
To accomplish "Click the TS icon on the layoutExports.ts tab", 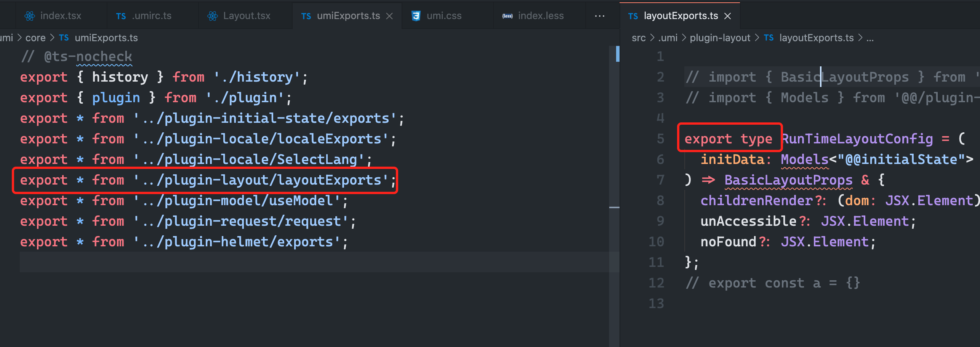I will [633, 16].
